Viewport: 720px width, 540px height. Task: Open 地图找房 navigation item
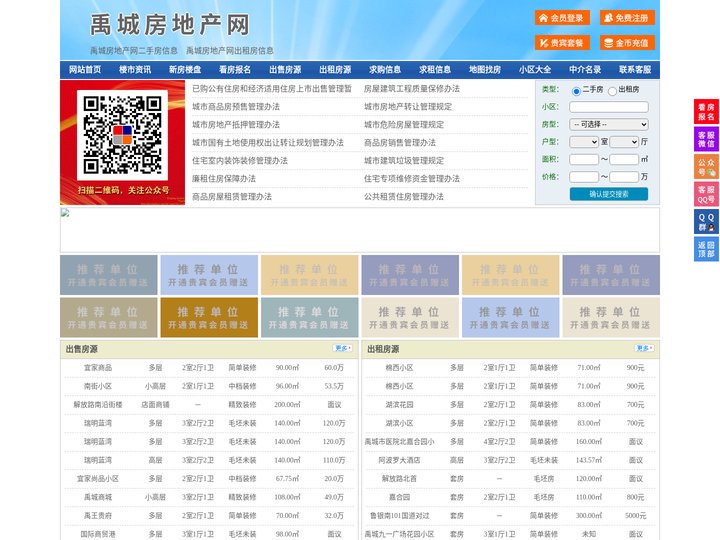[485, 70]
